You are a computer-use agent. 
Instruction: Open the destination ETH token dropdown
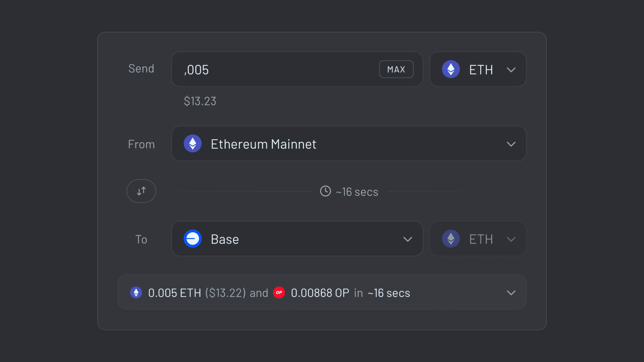tap(511, 239)
